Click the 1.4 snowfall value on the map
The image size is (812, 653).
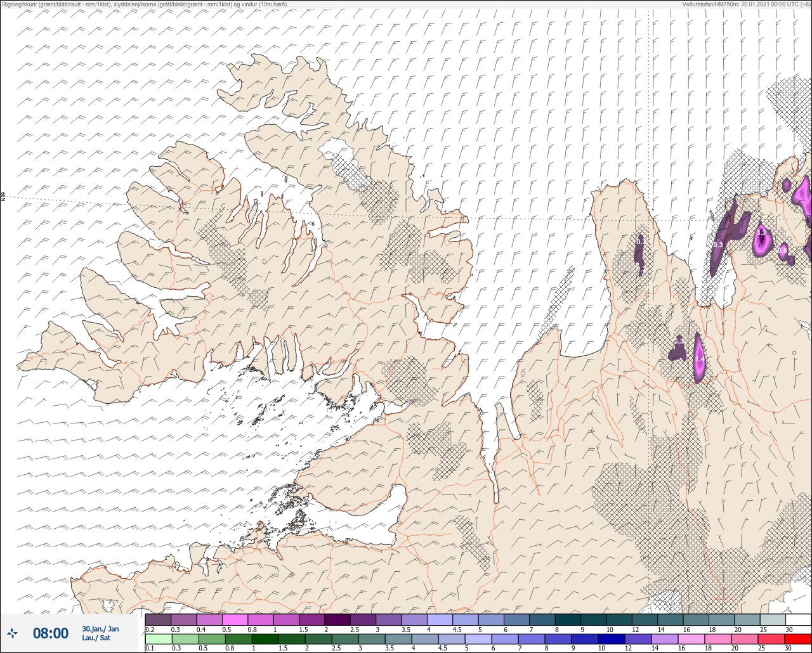point(699,360)
